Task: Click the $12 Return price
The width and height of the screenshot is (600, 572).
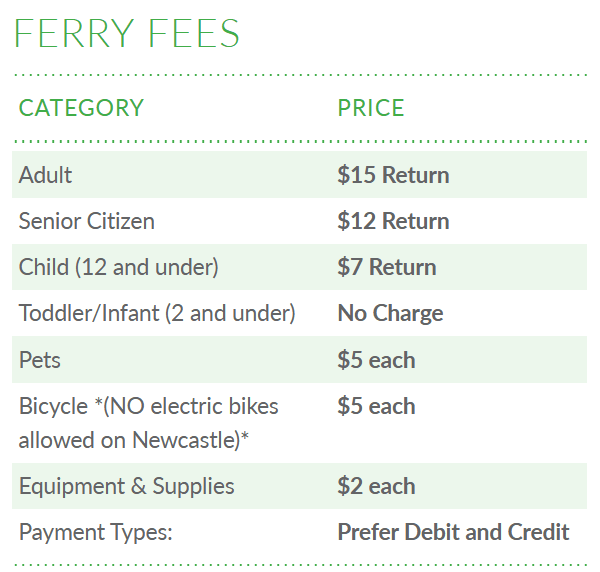Action: click(x=393, y=221)
